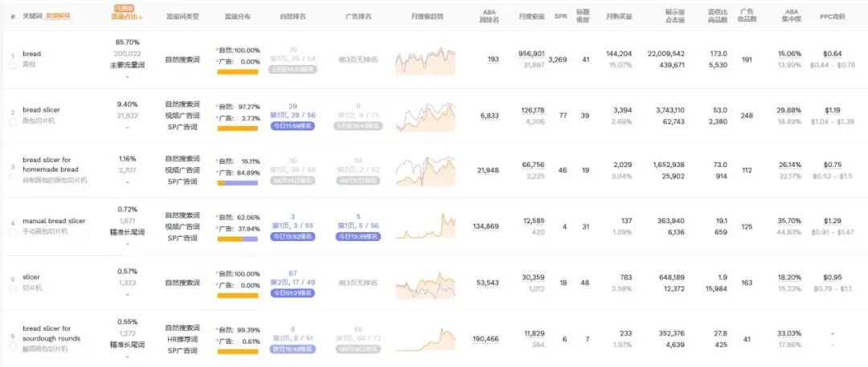Tick the checkbox for the bread keyword
This screenshot has width=868, height=367.
[x=13, y=65]
